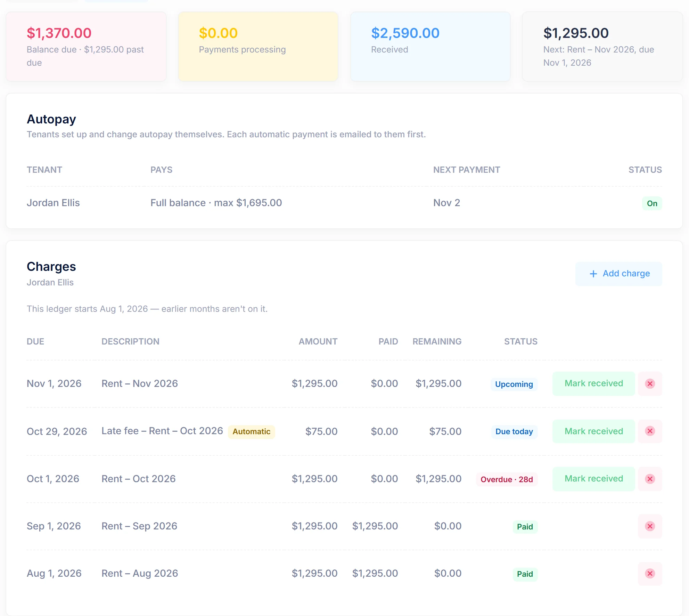Click the Due today status badge

(x=514, y=431)
